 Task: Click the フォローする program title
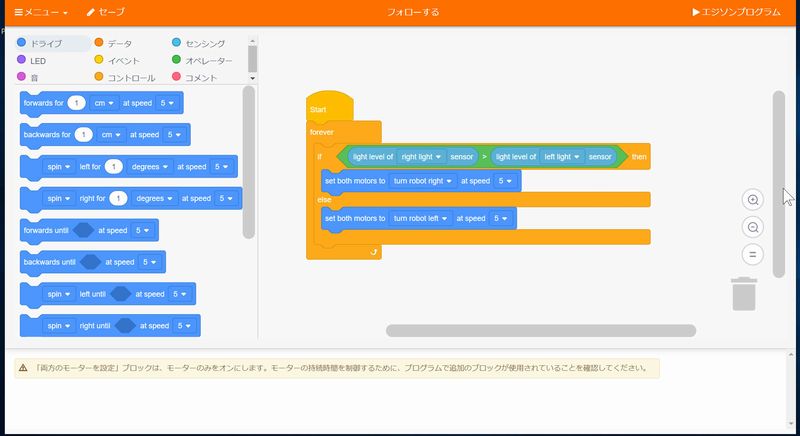413,12
